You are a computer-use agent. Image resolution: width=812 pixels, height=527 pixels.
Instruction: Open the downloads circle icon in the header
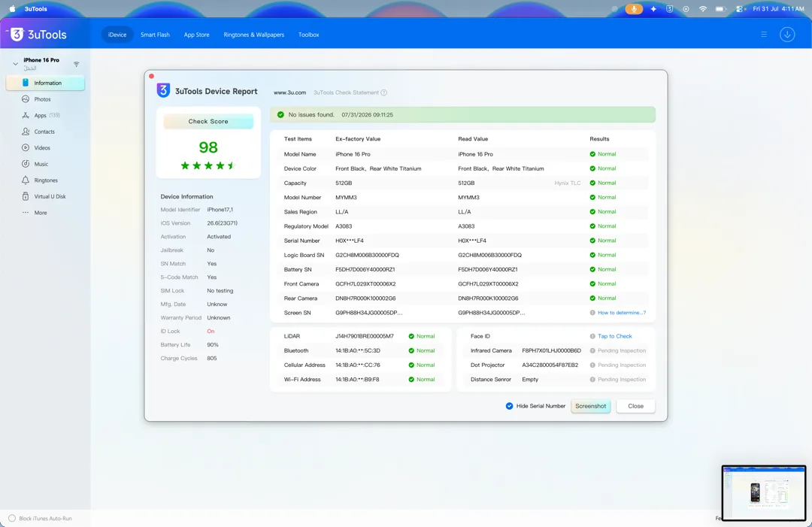point(787,35)
